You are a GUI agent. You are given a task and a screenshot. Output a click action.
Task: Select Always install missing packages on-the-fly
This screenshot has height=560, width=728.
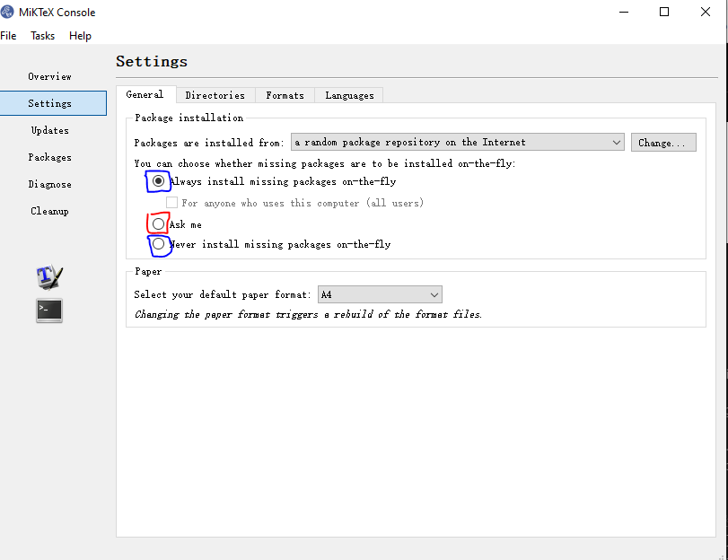[158, 181]
